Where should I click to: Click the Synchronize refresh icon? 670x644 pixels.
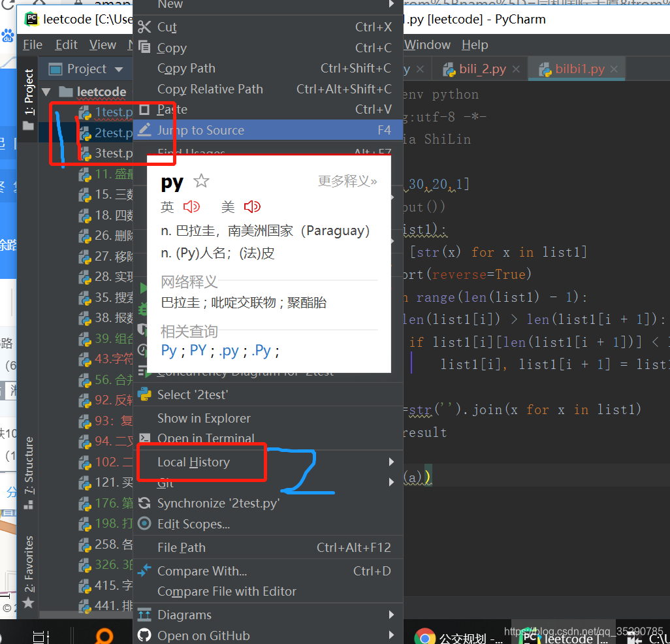pyautogui.click(x=144, y=503)
